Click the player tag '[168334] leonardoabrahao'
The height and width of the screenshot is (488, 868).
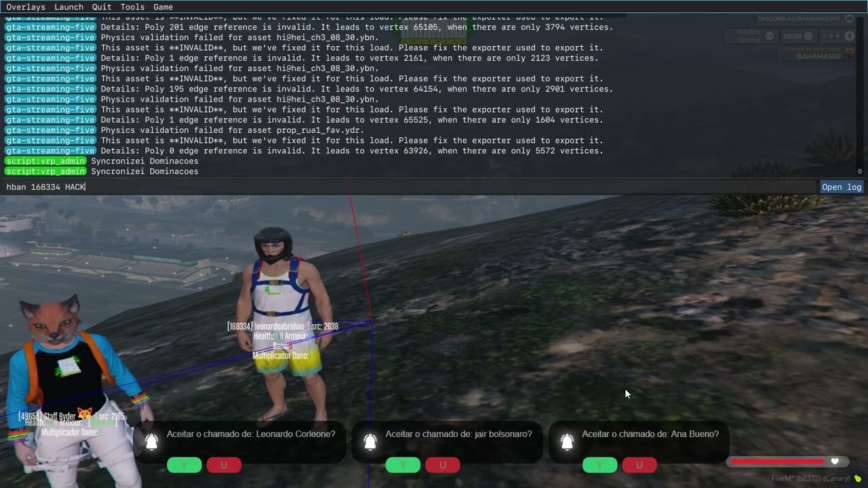(x=267, y=327)
